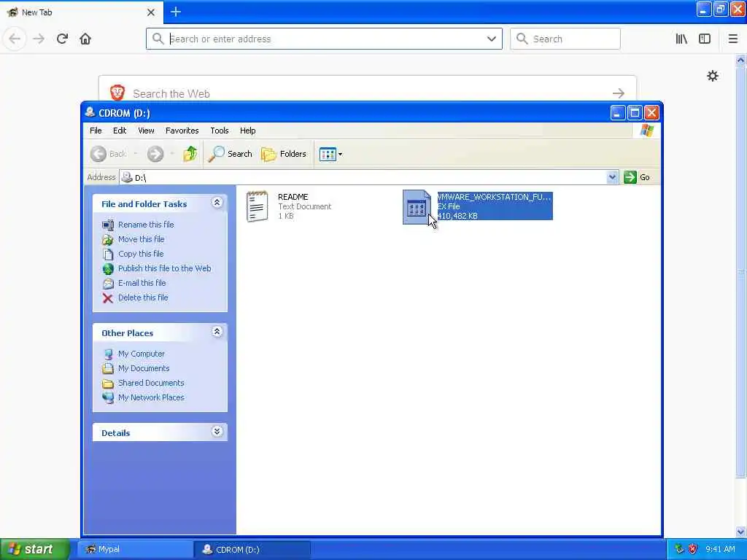
Task: Open the Windows Start menu
Action: pyautogui.click(x=35, y=550)
